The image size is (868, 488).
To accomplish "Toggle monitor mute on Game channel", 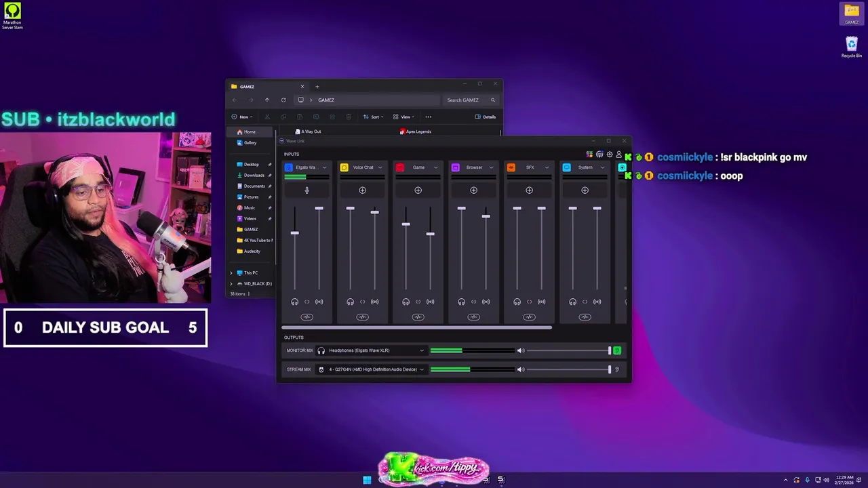I will pyautogui.click(x=406, y=302).
